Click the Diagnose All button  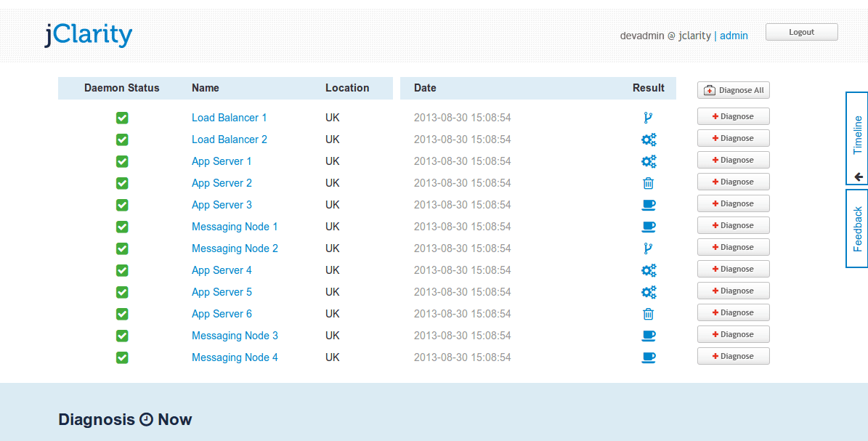click(x=734, y=90)
